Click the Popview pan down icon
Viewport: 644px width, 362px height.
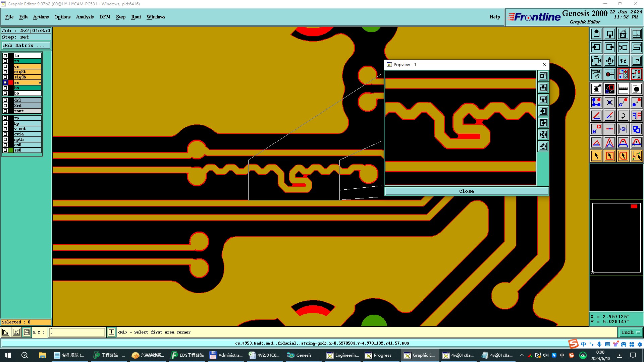click(543, 100)
